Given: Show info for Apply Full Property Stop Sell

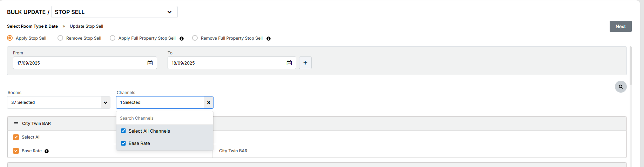Looking at the screenshot, I should click(182, 39).
